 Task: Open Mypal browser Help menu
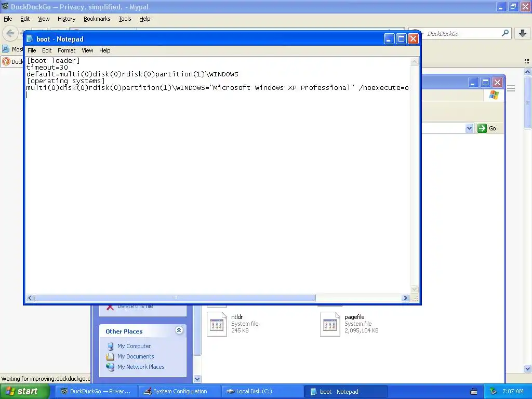[x=144, y=19]
